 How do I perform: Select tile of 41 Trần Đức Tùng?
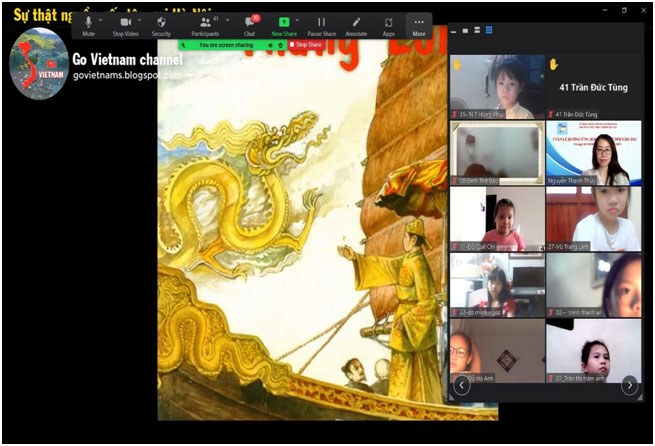click(x=594, y=87)
